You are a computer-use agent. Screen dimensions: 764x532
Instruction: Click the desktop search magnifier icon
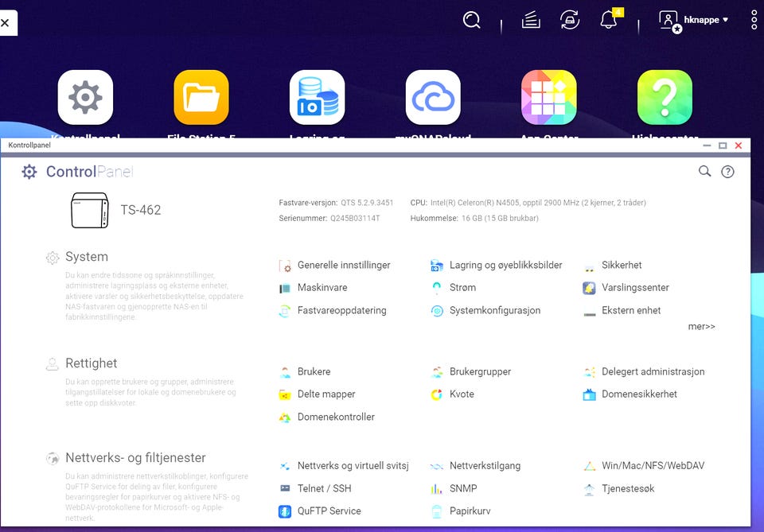coord(472,20)
